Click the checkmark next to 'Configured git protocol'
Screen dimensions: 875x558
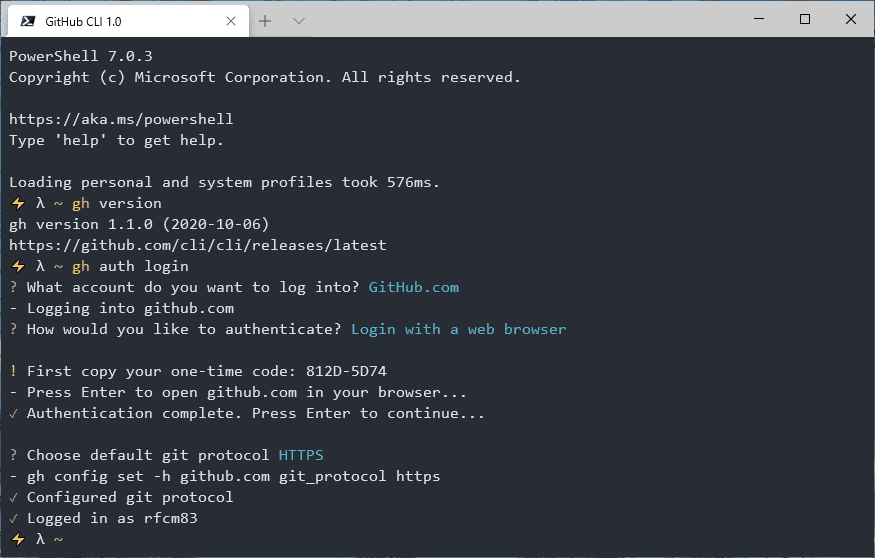[x=14, y=497]
